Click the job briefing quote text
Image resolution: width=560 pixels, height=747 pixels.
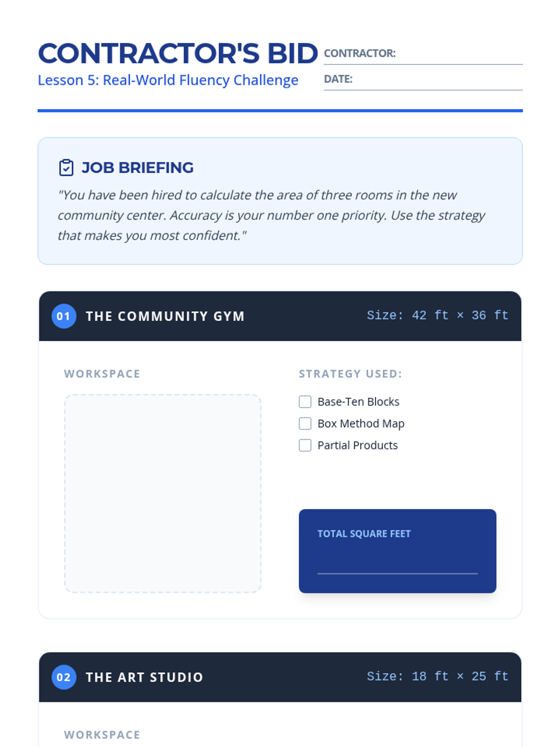tap(271, 215)
